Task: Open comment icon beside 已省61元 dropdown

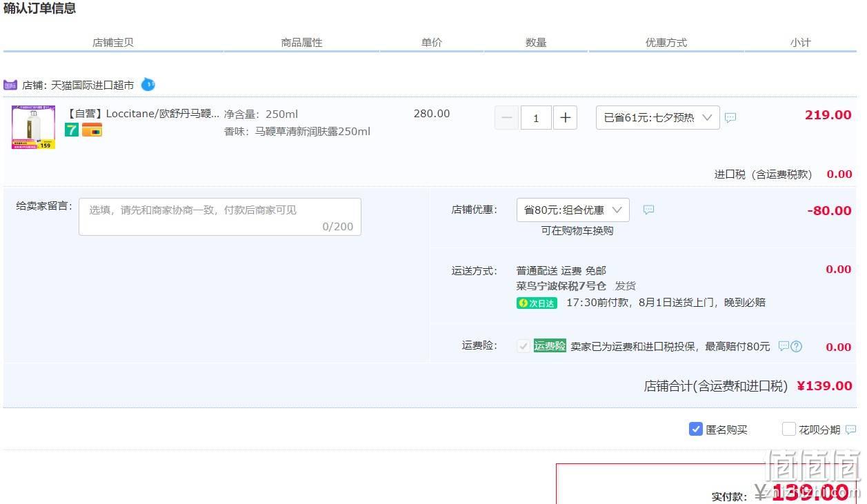Action: [x=730, y=118]
